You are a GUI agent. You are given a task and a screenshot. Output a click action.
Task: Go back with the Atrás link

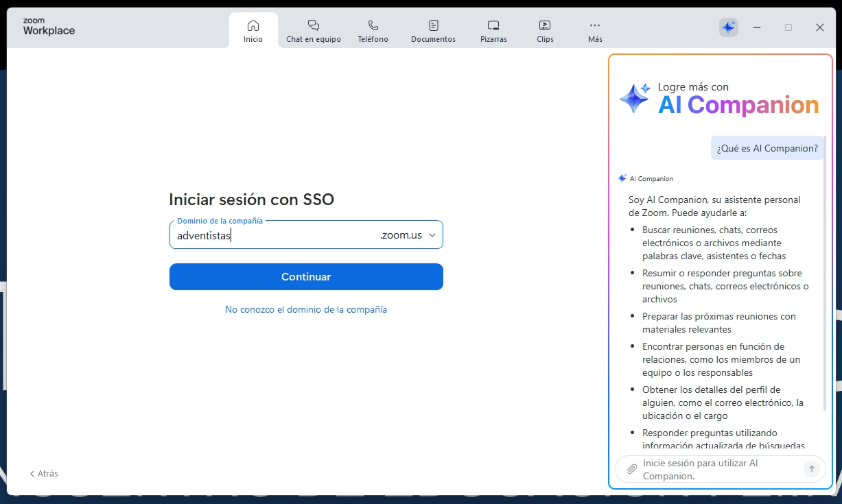(x=44, y=473)
